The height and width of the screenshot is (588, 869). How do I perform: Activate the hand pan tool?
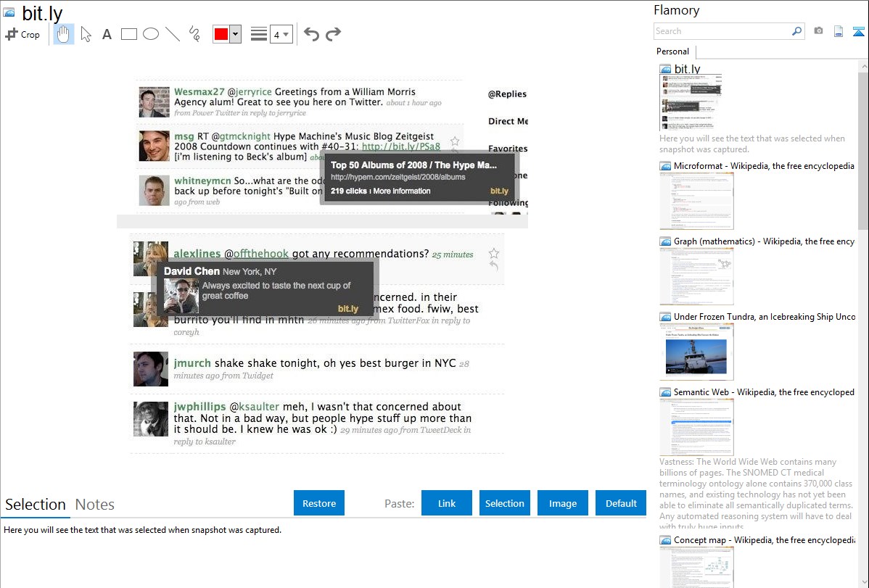[64, 34]
